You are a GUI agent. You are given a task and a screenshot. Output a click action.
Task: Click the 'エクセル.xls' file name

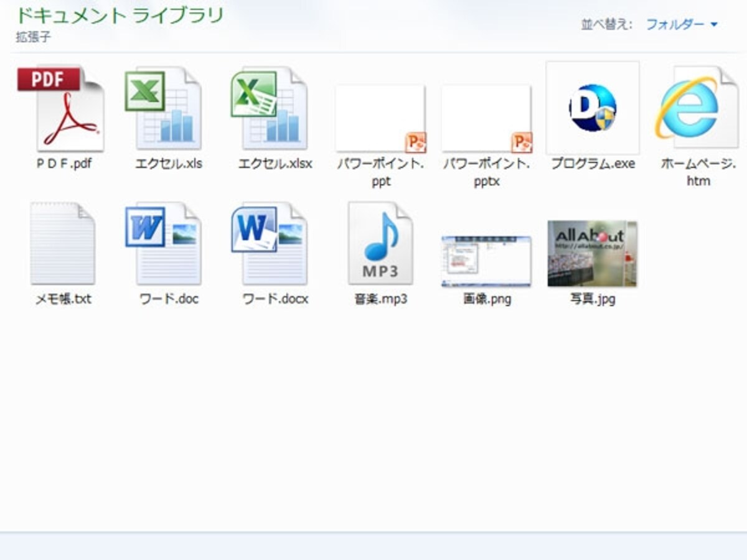pos(168,164)
